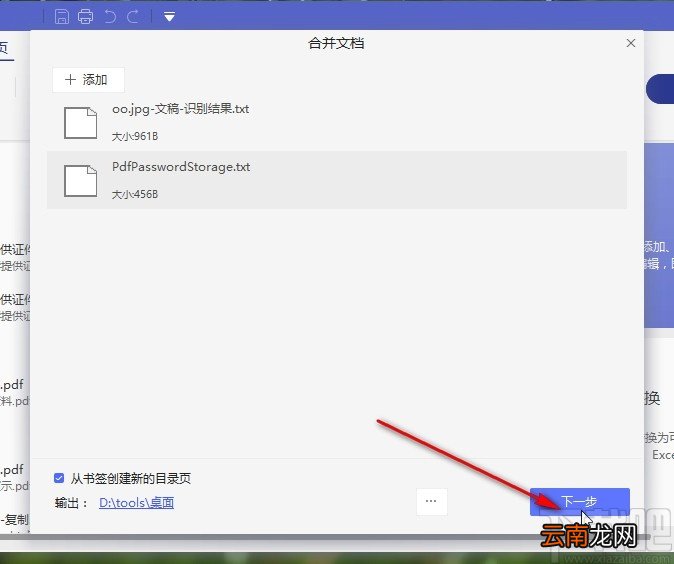The width and height of the screenshot is (674, 564).
Task: Close the 合并文档 dialog
Action: (x=631, y=43)
